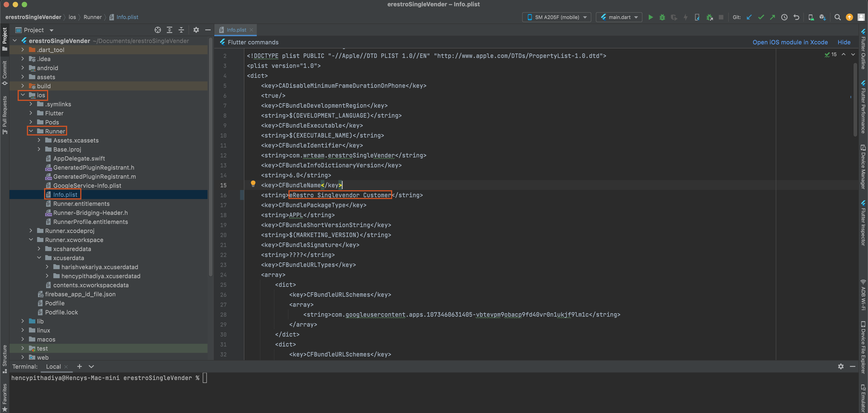Click the Runner breadcrumb in navigation bar
The height and width of the screenshot is (413, 868).
tap(93, 17)
